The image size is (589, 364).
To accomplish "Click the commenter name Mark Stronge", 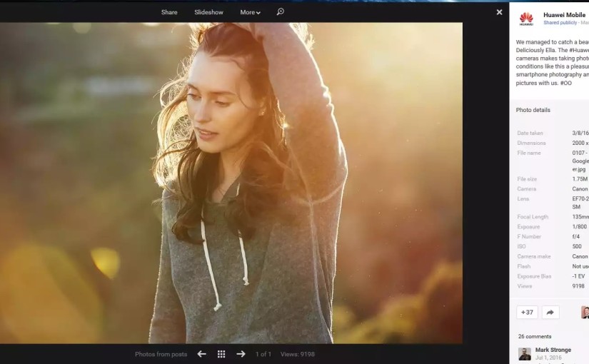I will (x=553, y=350).
